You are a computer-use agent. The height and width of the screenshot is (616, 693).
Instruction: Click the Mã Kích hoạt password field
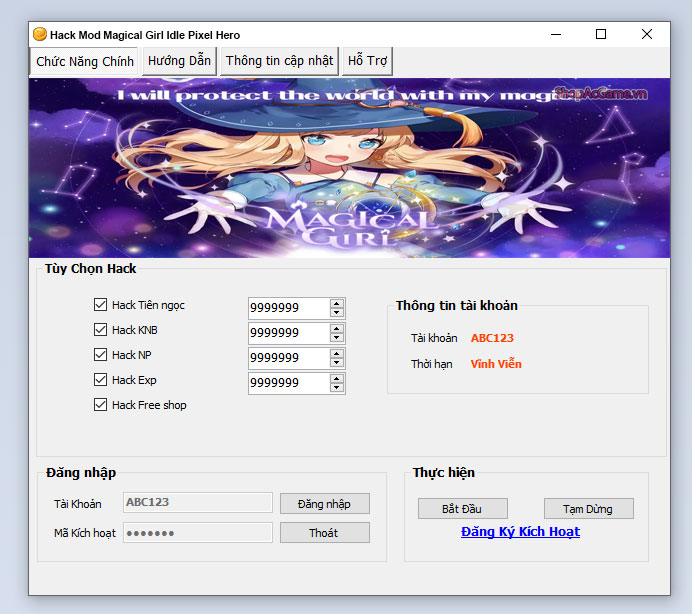coord(198,532)
